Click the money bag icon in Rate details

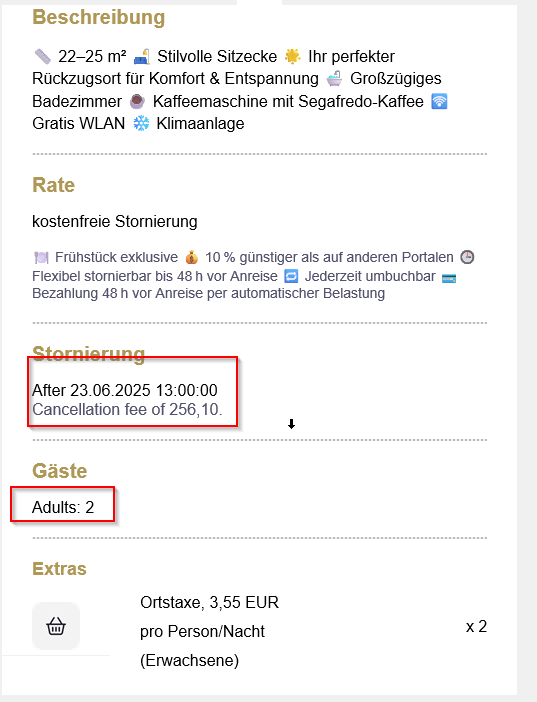click(x=192, y=257)
